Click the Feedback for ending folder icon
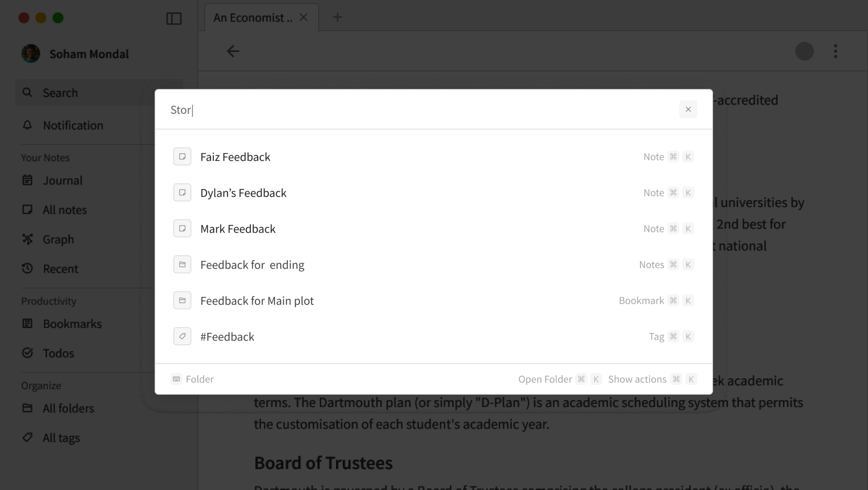 click(x=182, y=265)
